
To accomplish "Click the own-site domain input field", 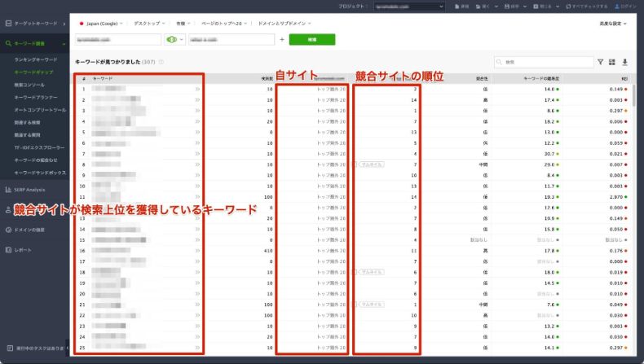I will coord(118,39).
